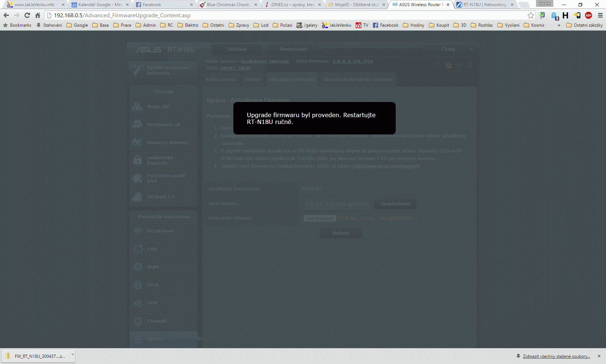Open Firewall shield icon

pos(137,321)
